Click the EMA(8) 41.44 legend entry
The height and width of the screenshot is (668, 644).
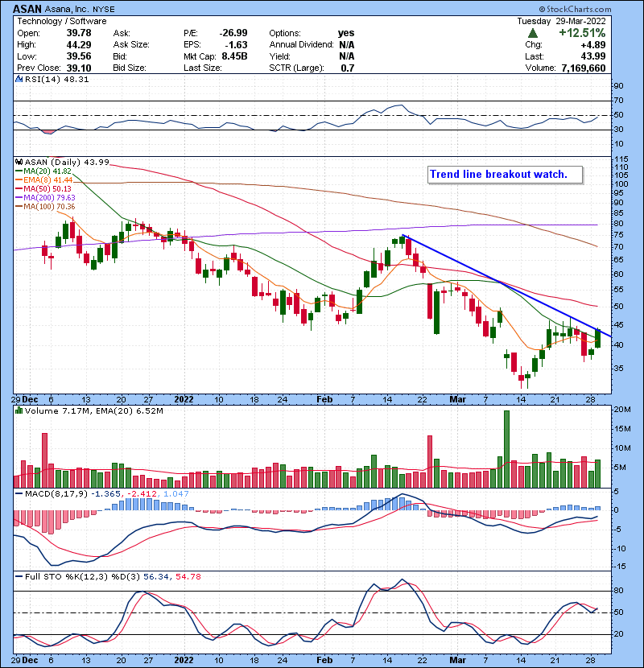44,180
